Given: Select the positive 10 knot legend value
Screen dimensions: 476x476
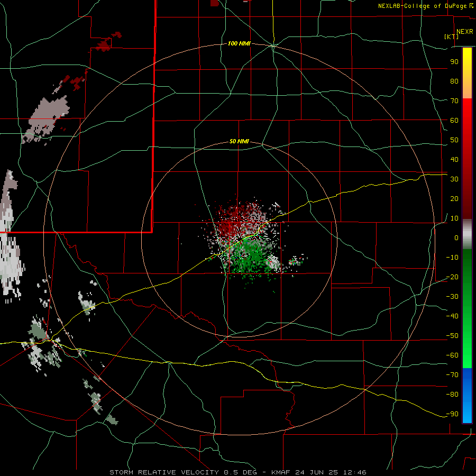Looking at the screenshot, I should (x=454, y=218).
